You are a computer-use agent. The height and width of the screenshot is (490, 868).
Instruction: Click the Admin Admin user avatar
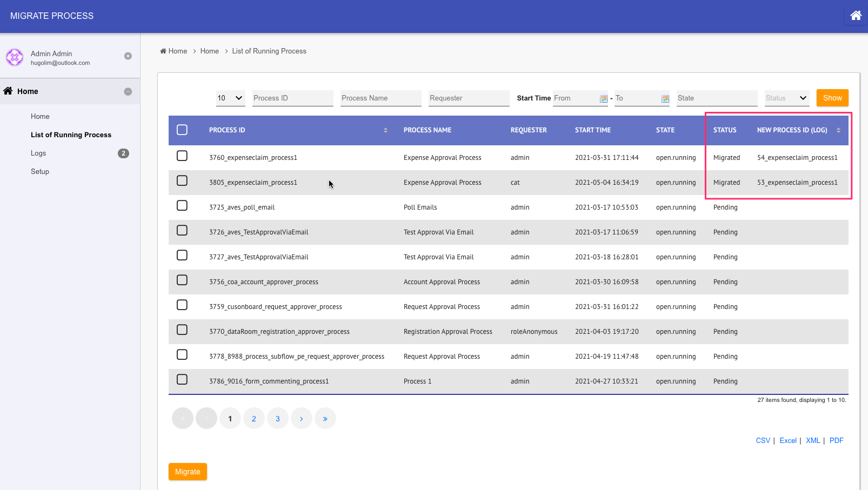(15, 57)
